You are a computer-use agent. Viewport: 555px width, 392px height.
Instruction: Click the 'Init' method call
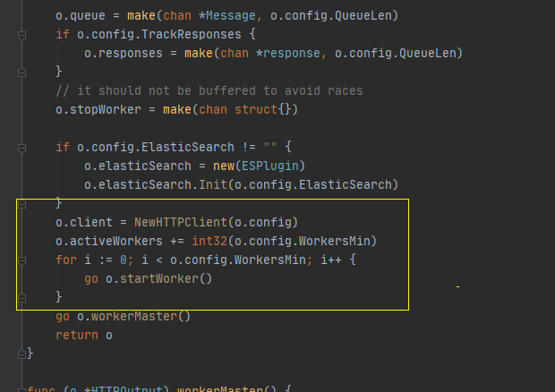(x=213, y=184)
